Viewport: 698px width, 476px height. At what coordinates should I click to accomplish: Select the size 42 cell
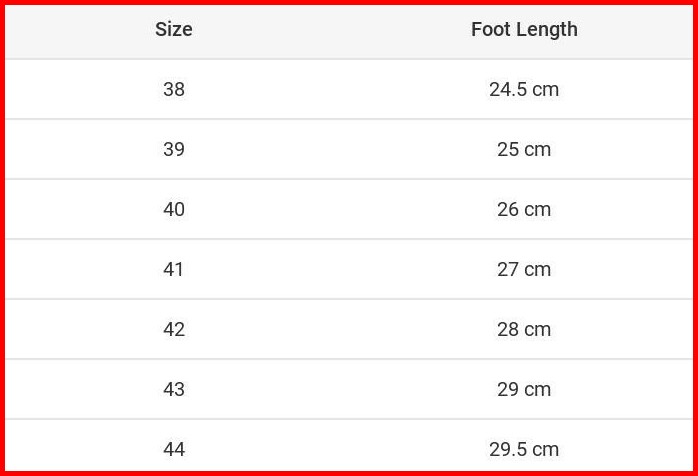pos(174,329)
